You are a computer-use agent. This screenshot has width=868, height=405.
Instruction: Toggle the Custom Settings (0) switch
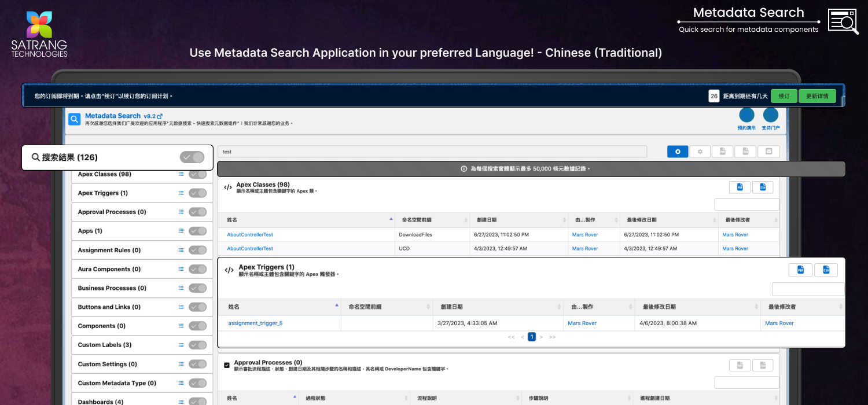point(197,364)
